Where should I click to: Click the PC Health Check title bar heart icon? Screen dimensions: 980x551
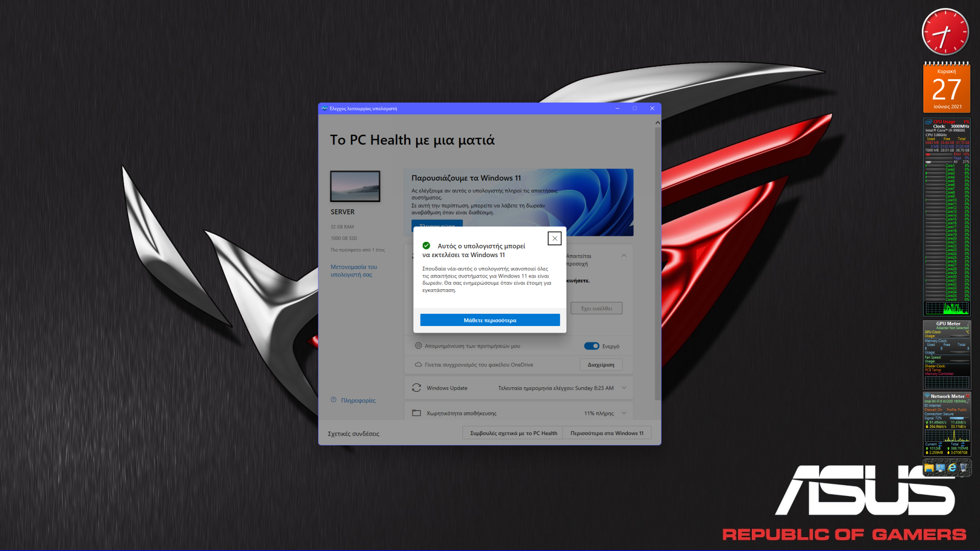pyautogui.click(x=324, y=108)
